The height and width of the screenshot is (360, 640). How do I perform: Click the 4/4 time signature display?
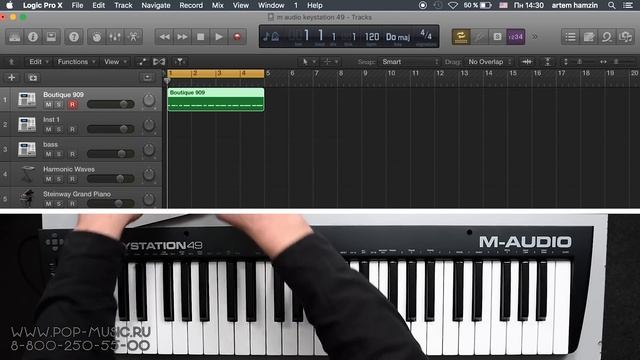(426, 35)
